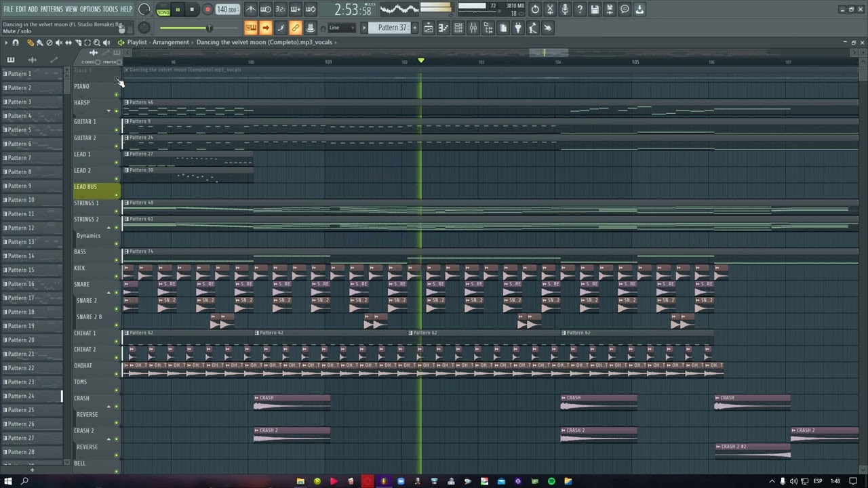Screen dimensions: 868x488
Task: Open the TOOLS menu
Action: tap(111, 9)
